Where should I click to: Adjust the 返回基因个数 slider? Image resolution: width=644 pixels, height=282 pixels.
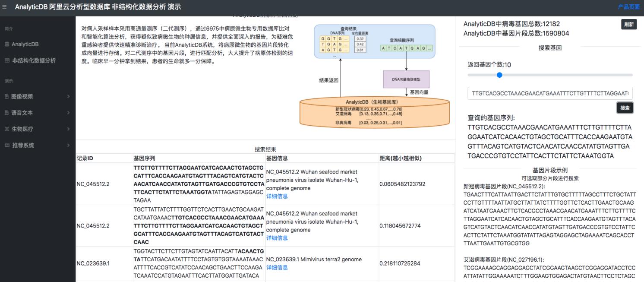coord(499,75)
